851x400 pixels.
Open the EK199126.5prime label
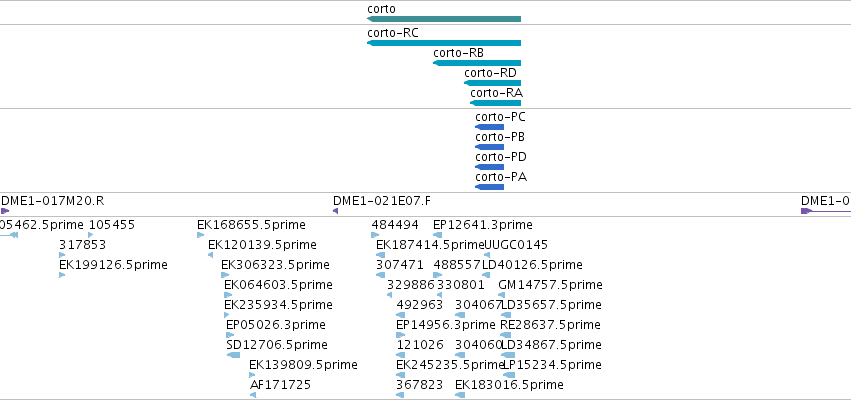(x=113, y=265)
